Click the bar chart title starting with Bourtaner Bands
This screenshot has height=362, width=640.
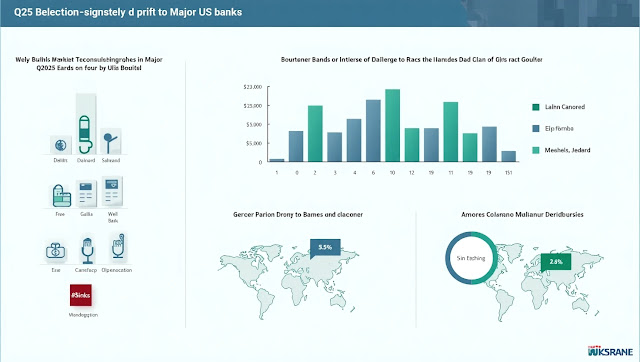pyautogui.click(x=411, y=60)
